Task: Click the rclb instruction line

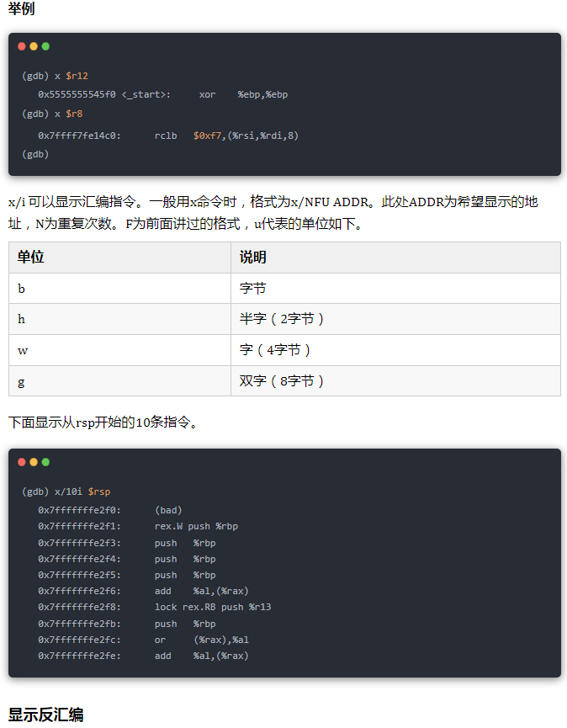Action: [x=168, y=136]
